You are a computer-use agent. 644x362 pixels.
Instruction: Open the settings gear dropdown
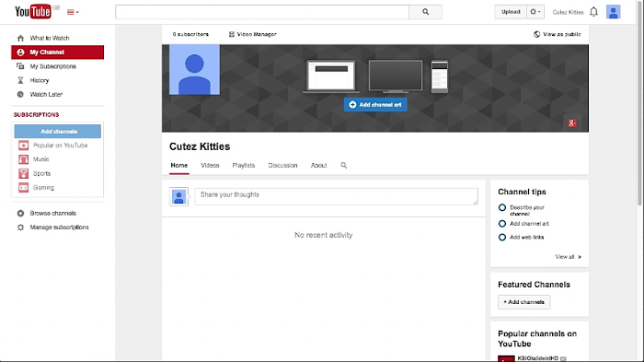[535, 12]
